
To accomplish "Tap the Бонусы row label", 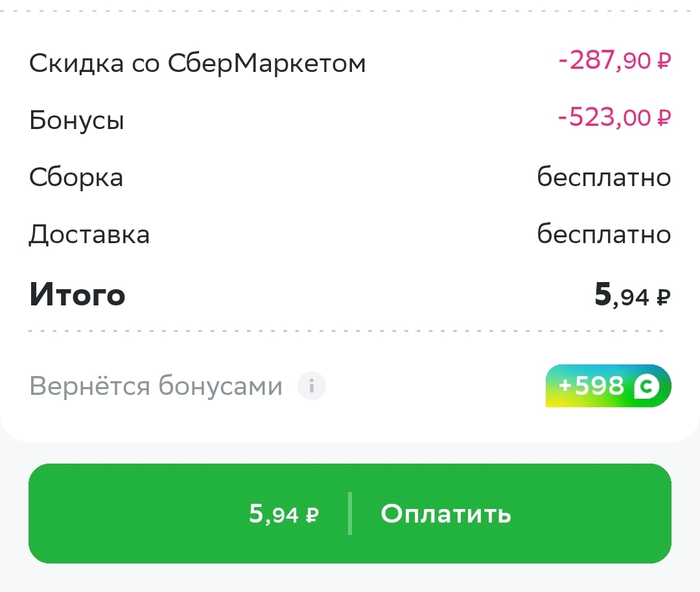I will click(76, 120).
